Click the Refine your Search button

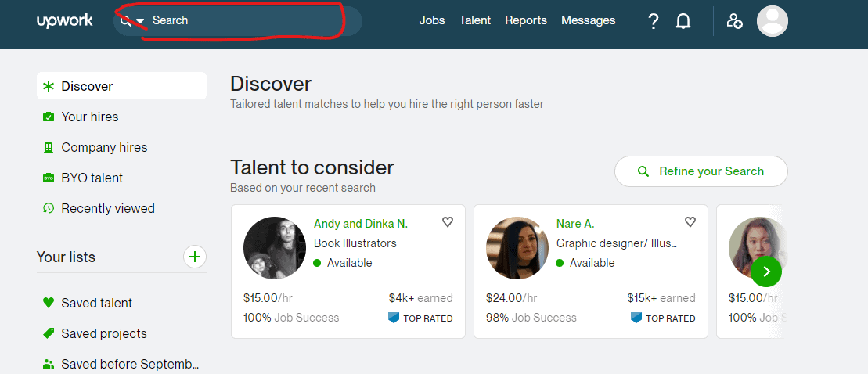(701, 171)
